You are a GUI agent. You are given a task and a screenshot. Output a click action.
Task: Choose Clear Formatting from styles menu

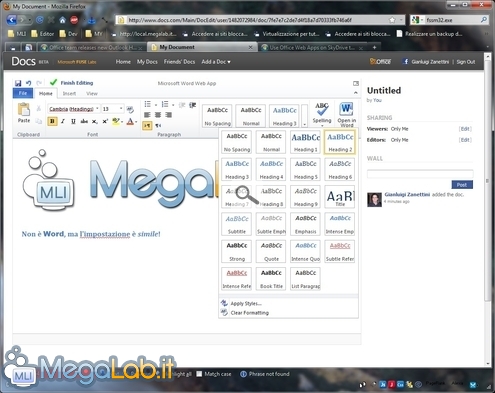coord(249,313)
